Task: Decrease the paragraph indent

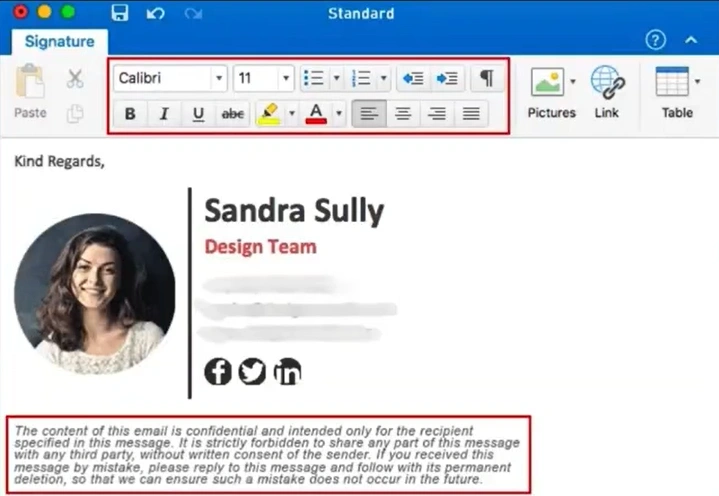Action: point(413,78)
